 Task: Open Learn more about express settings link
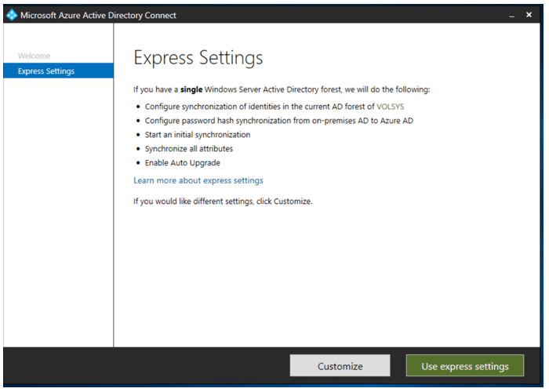point(198,180)
